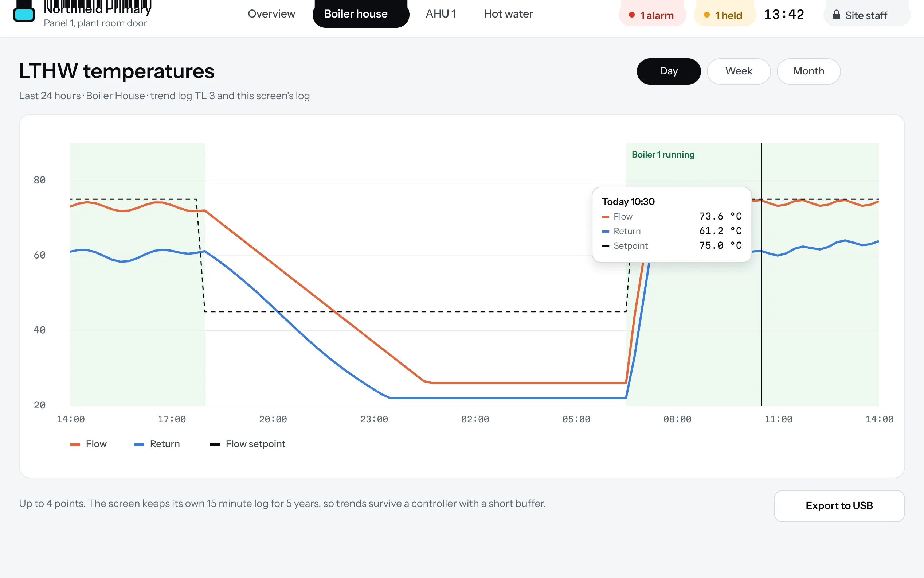The image size is (924, 578).
Task: Click the Boiler 1 running label
Action: 663,155
